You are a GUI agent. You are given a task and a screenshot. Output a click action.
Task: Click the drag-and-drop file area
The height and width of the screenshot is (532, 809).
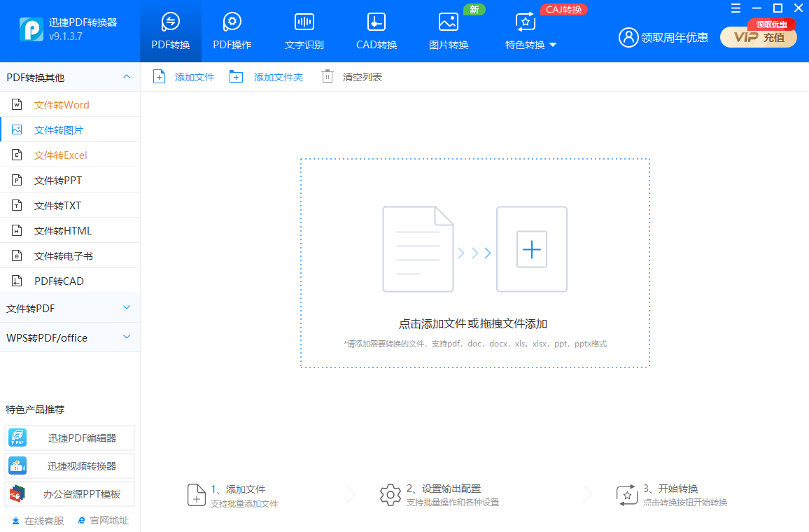[x=476, y=264]
